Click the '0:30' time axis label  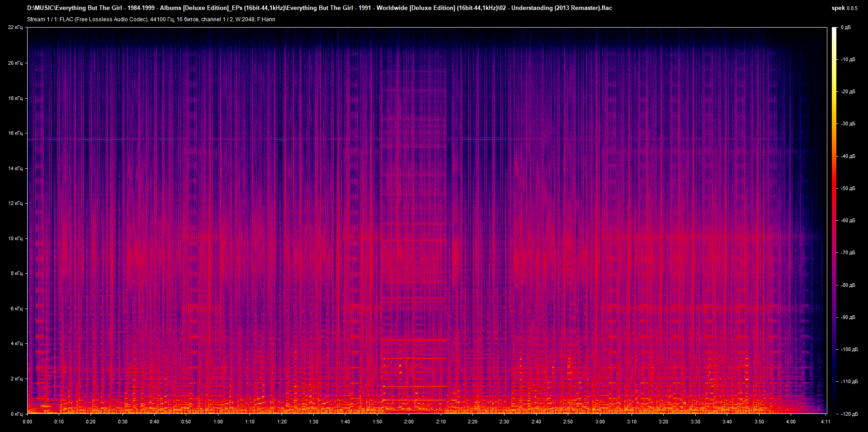(123, 422)
